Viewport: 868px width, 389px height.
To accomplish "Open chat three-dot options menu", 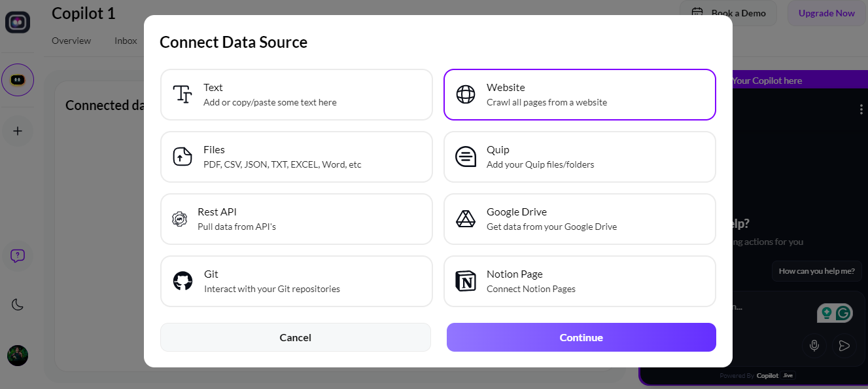I will pos(861,109).
